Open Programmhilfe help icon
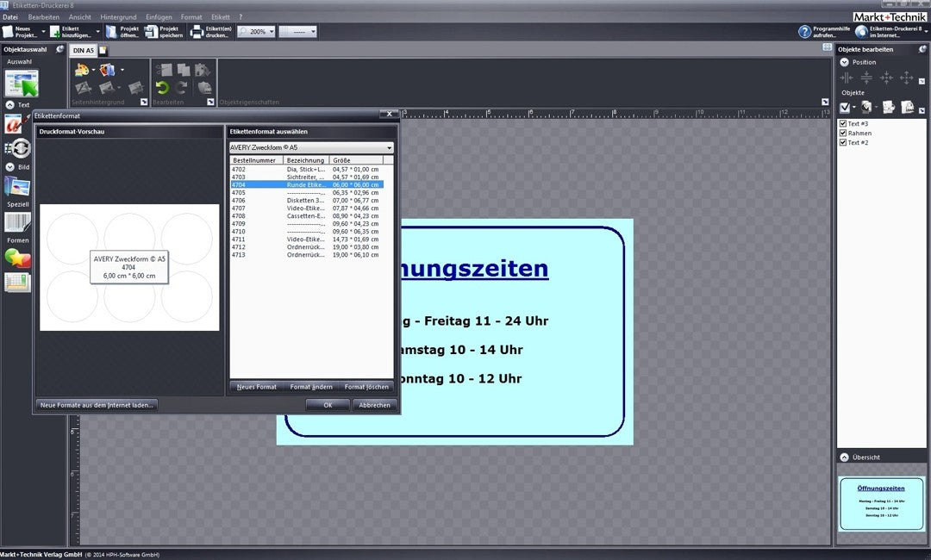Viewport: 931px width, 560px height. click(x=805, y=31)
